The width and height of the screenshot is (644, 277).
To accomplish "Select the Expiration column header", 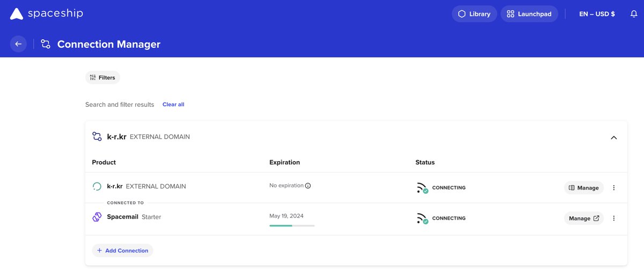I will pos(284,162).
